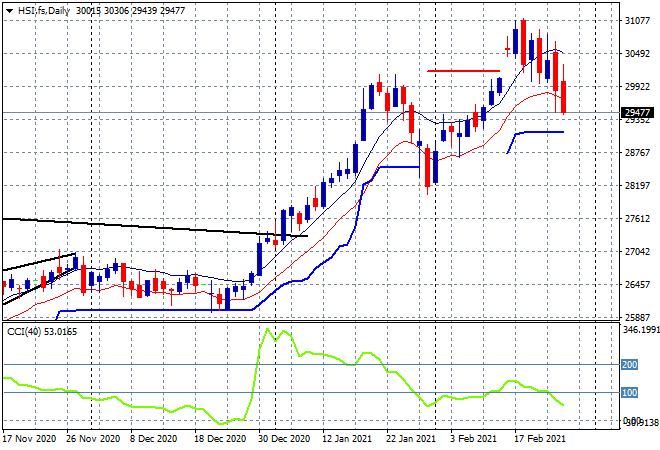The width and height of the screenshot is (660, 450).
Task: Click the 28767 price axis label
Action: point(637,152)
